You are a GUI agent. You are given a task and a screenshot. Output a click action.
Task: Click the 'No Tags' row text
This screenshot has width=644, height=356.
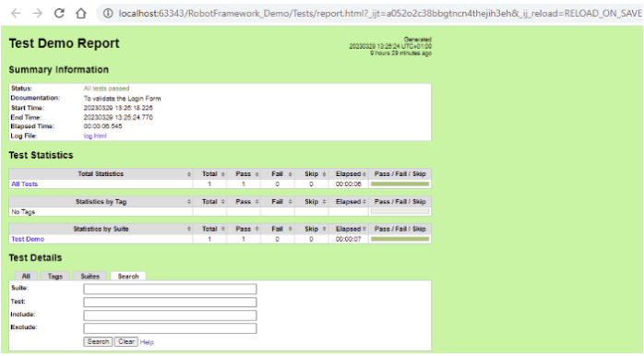point(23,212)
